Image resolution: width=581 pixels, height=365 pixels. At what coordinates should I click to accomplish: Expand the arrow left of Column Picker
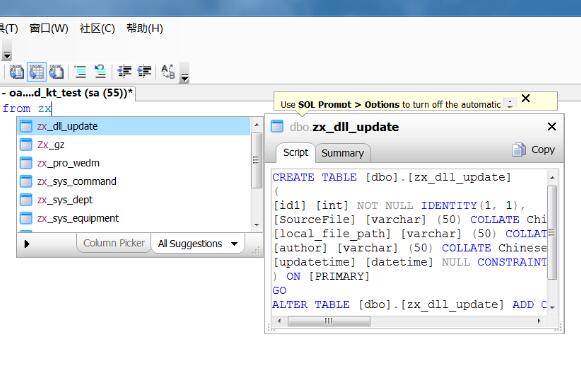click(27, 244)
